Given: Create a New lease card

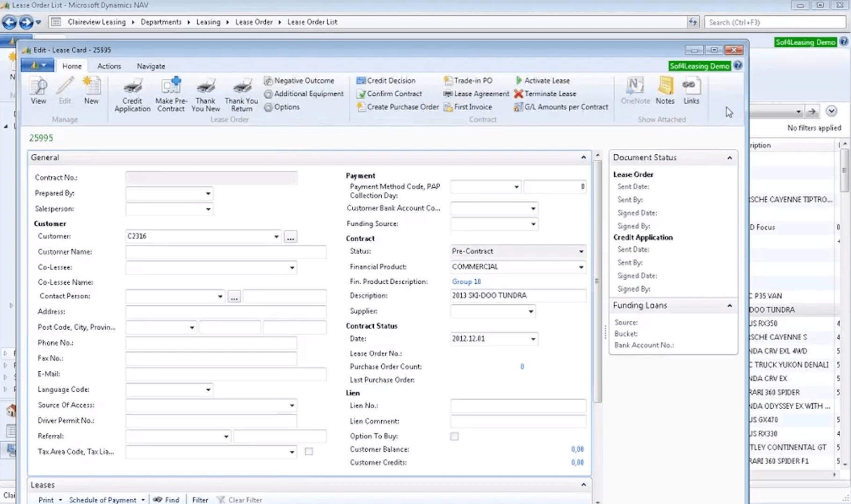Looking at the screenshot, I should 91,91.
